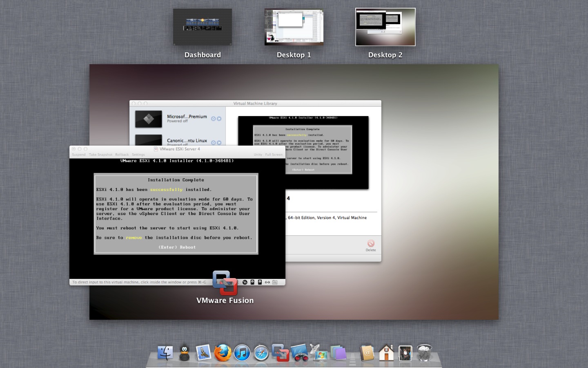Click the 'VMware ESXi Server 4' window title
This screenshot has width=588, height=368.
[x=180, y=149]
